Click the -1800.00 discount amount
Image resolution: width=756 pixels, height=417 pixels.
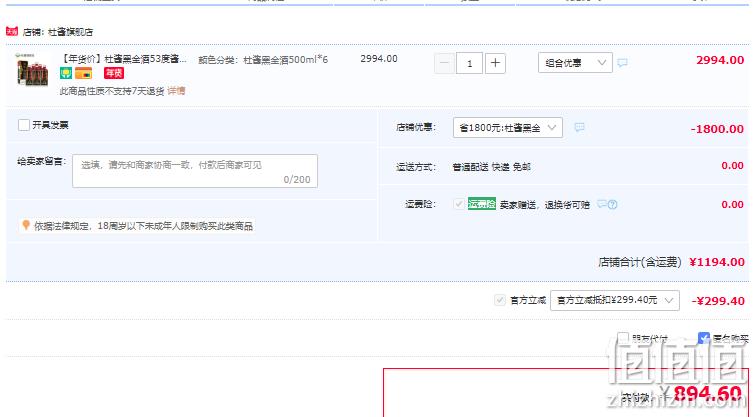click(717, 129)
